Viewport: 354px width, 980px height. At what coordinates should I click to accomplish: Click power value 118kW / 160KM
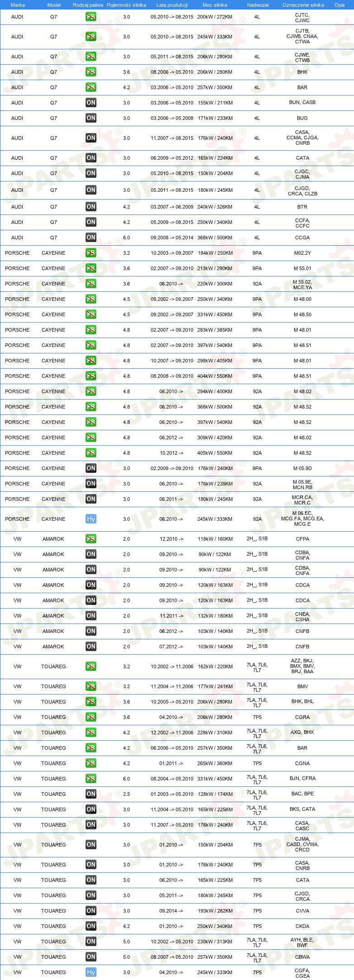click(x=215, y=539)
